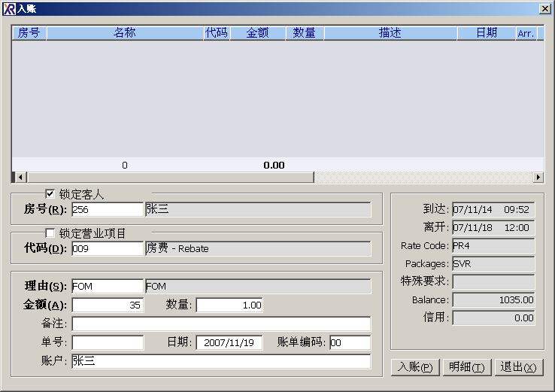Click the 入账(P) button

pos(415,367)
